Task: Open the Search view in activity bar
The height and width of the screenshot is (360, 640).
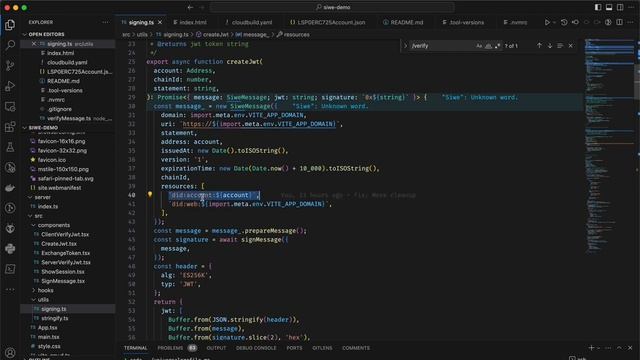Action: click(x=10, y=45)
